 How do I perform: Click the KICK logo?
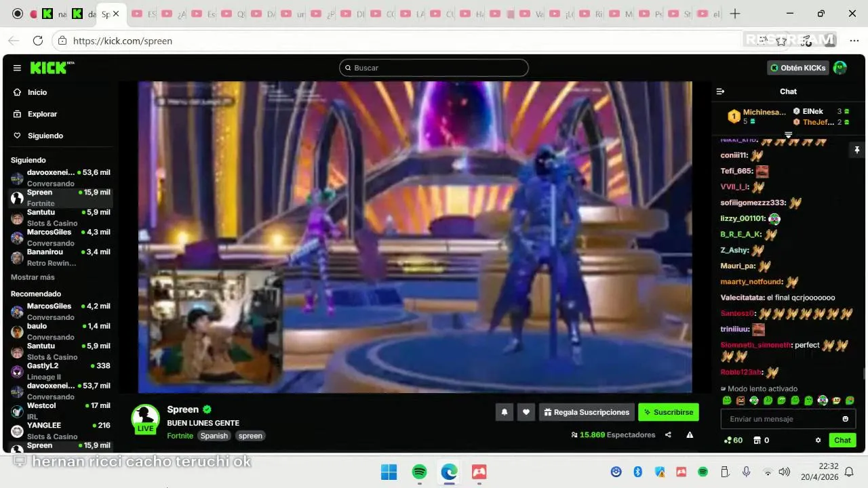(x=52, y=68)
